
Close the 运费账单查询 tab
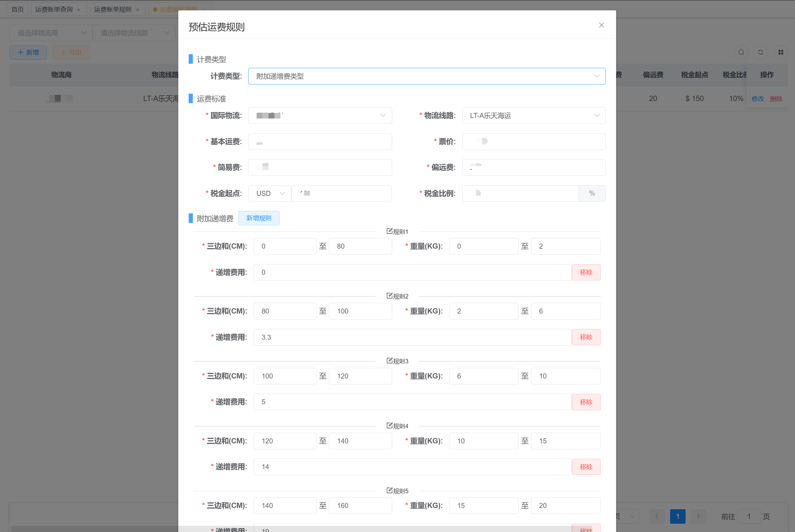[79, 9]
